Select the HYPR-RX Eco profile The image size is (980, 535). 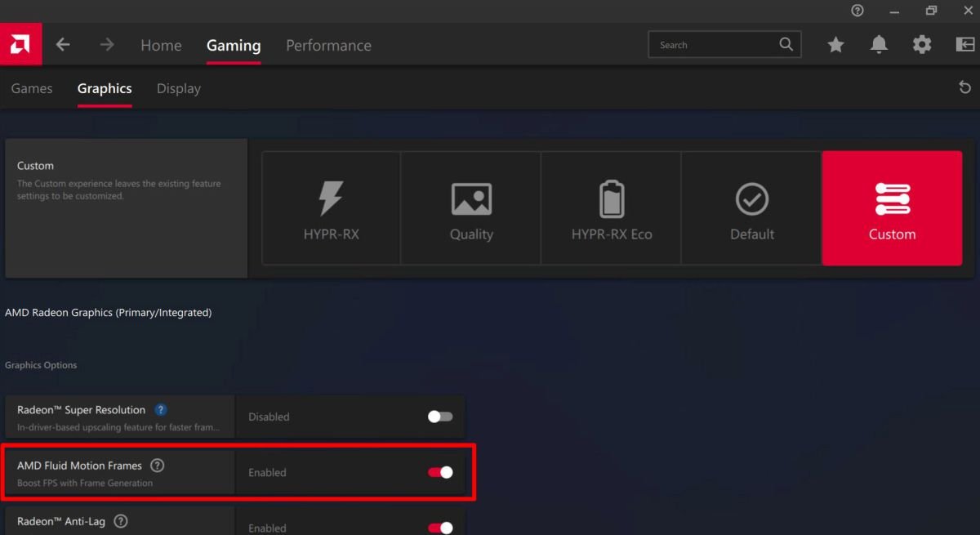pos(612,208)
